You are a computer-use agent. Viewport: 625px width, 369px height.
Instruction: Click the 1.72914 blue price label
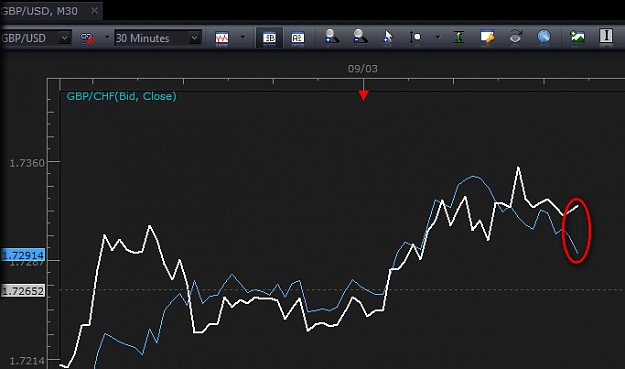(x=23, y=255)
